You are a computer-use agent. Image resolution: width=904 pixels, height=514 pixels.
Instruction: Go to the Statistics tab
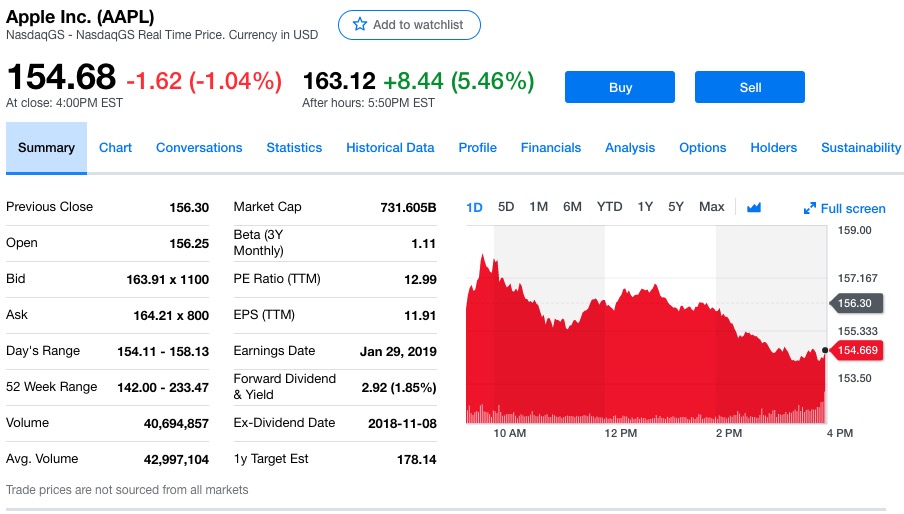(294, 148)
